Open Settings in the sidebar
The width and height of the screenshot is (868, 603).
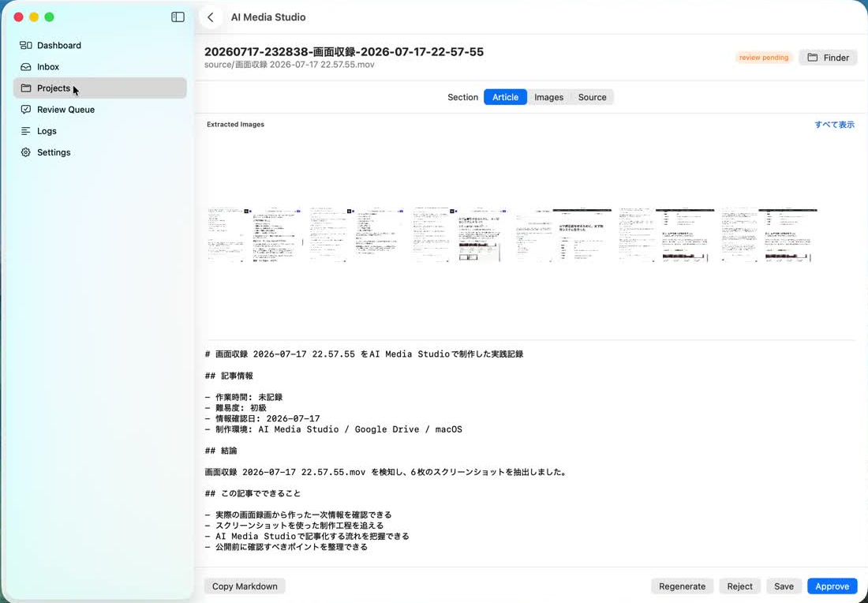pos(99,152)
